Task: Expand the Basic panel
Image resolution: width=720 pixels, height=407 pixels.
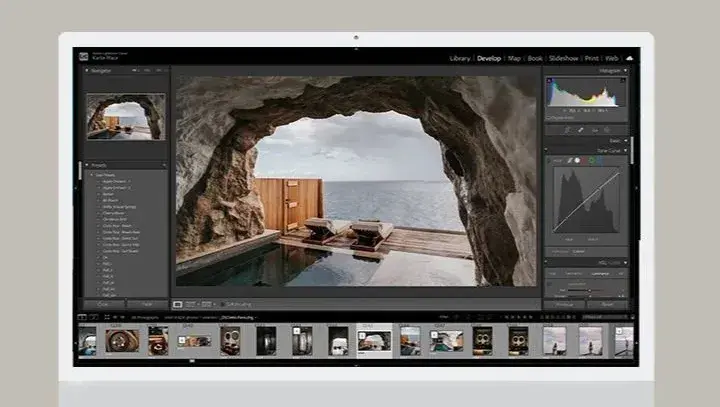Action: [x=625, y=141]
